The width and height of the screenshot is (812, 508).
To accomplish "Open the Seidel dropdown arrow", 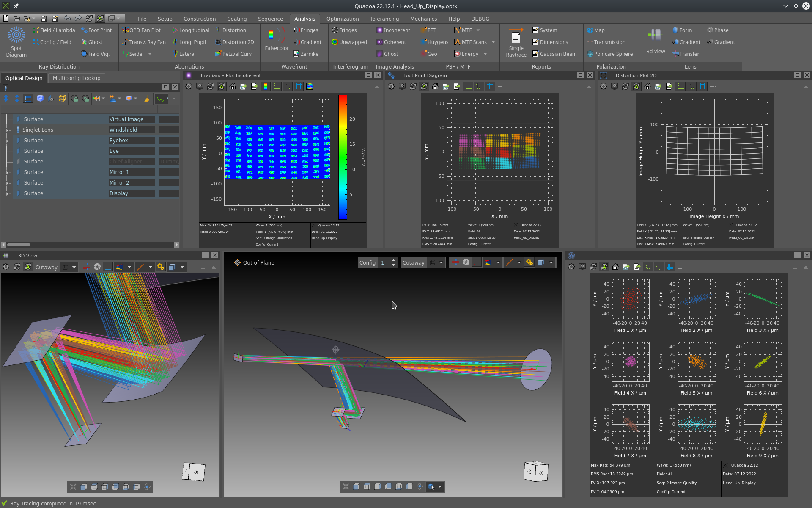I will coord(150,54).
